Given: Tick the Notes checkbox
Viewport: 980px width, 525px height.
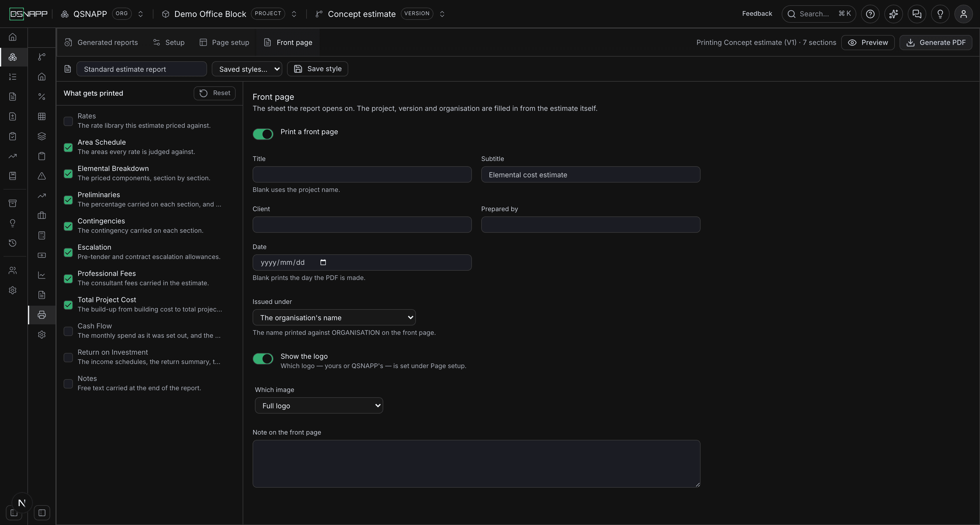Looking at the screenshot, I should point(68,384).
